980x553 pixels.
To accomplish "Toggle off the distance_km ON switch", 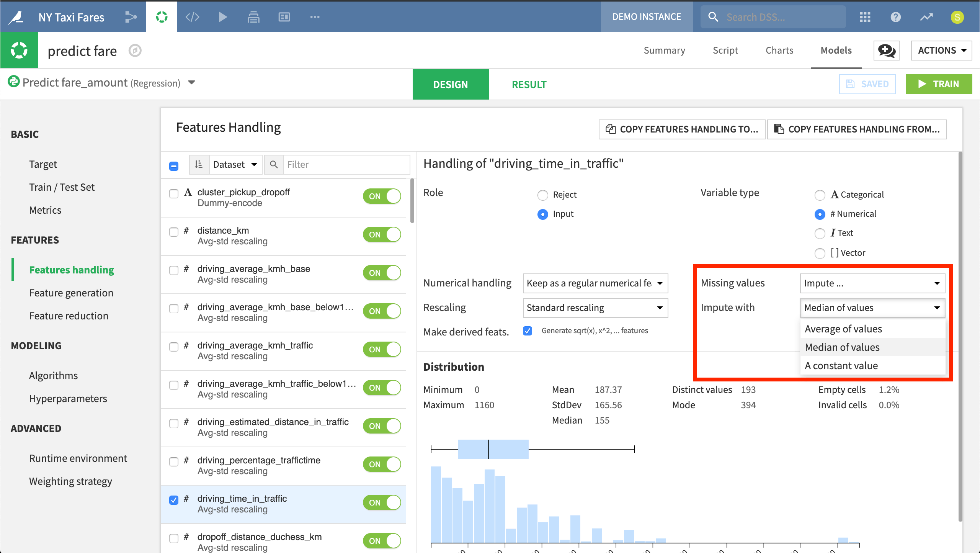I will 382,234.
